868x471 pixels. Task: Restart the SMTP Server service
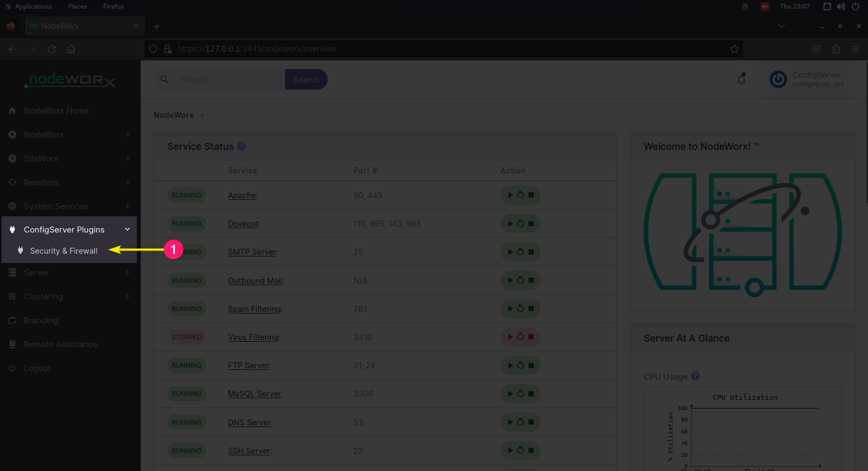[x=520, y=252]
